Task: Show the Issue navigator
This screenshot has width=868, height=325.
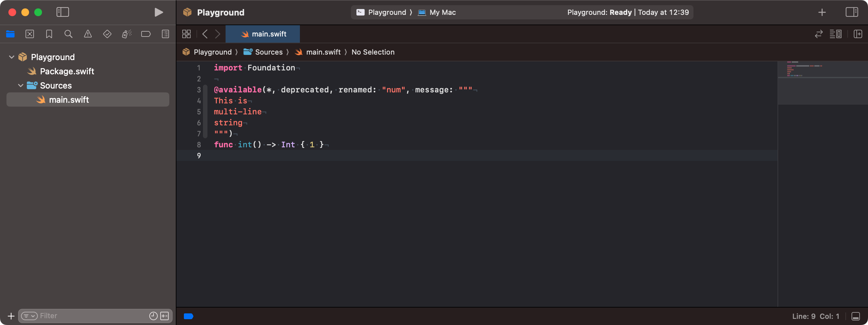Action: point(88,34)
